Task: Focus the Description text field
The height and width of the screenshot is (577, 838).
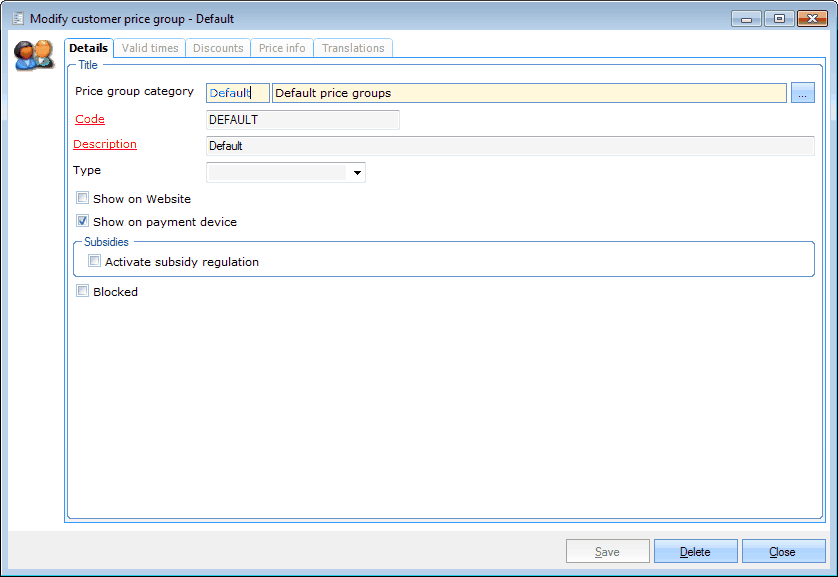Action: 510,146
